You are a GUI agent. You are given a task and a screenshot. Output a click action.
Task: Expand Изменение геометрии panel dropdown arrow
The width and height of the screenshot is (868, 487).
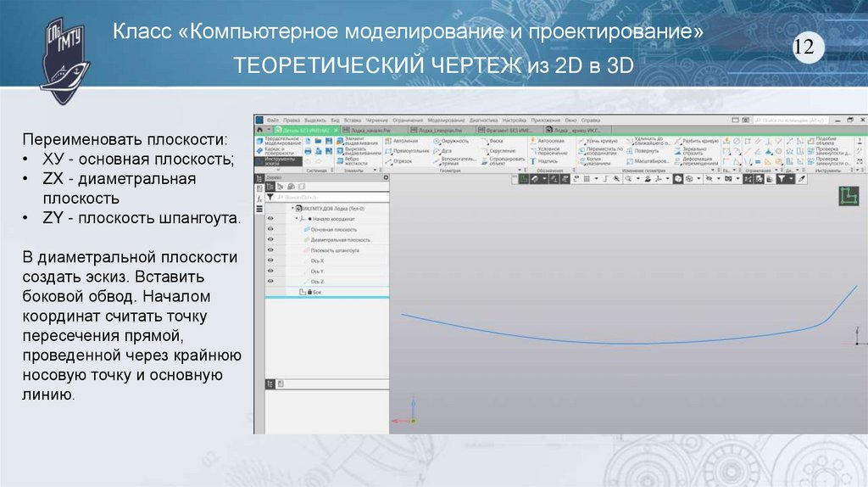click(x=712, y=170)
